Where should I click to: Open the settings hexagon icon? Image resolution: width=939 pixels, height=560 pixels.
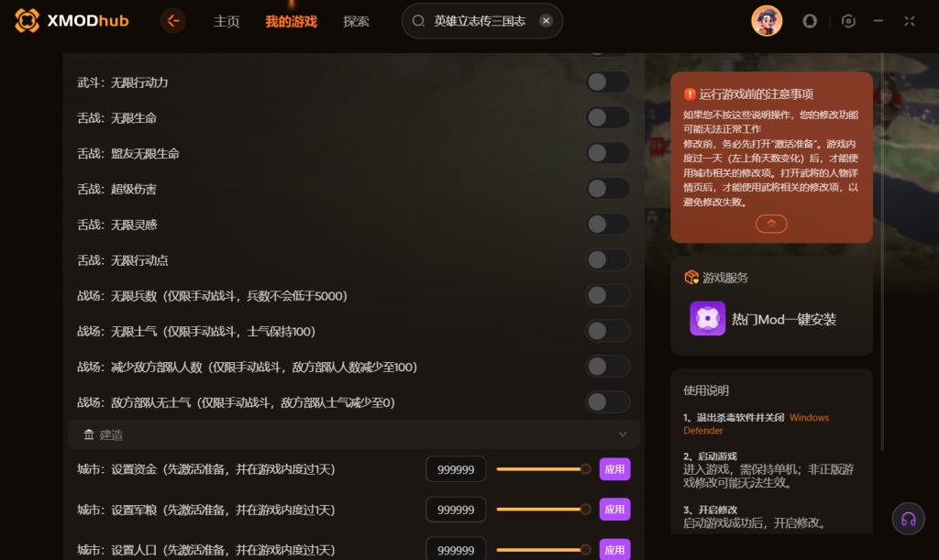(x=848, y=21)
